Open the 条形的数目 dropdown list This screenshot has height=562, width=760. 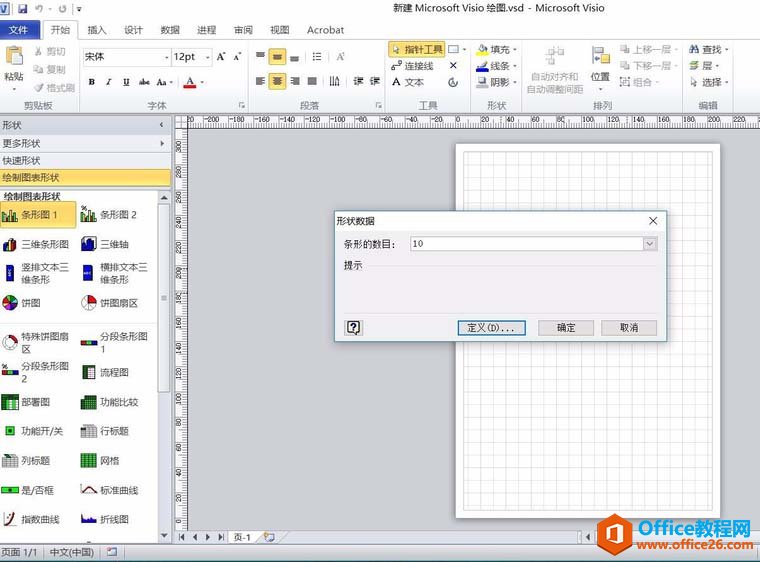[650, 243]
